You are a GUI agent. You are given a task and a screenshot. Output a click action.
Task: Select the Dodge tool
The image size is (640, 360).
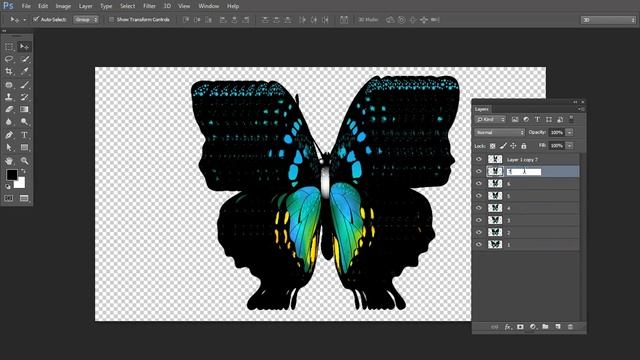tap(24, 122)
